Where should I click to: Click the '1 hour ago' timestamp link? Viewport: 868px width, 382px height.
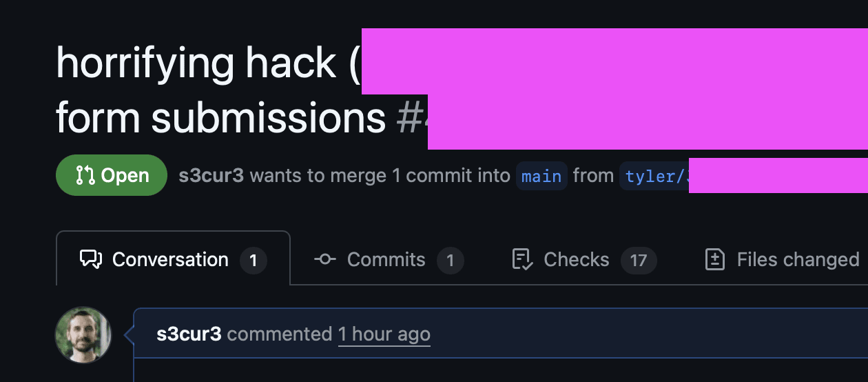click(x=384, y=334)
